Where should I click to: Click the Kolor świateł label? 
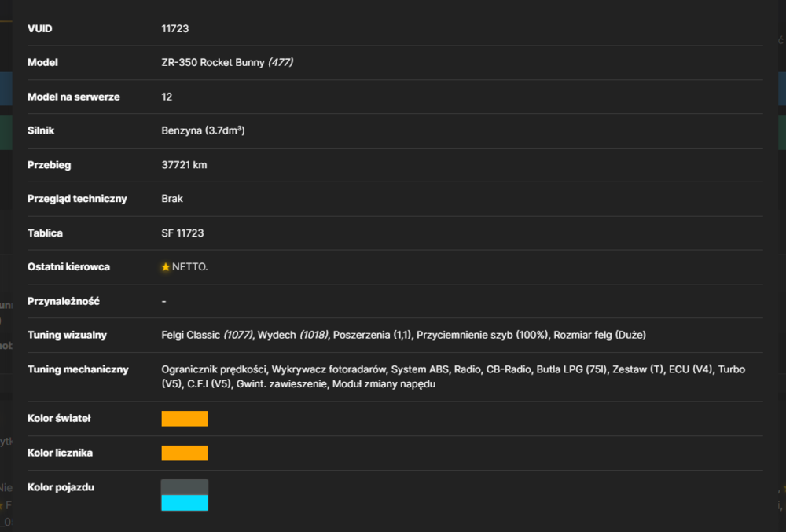(59, 419)
